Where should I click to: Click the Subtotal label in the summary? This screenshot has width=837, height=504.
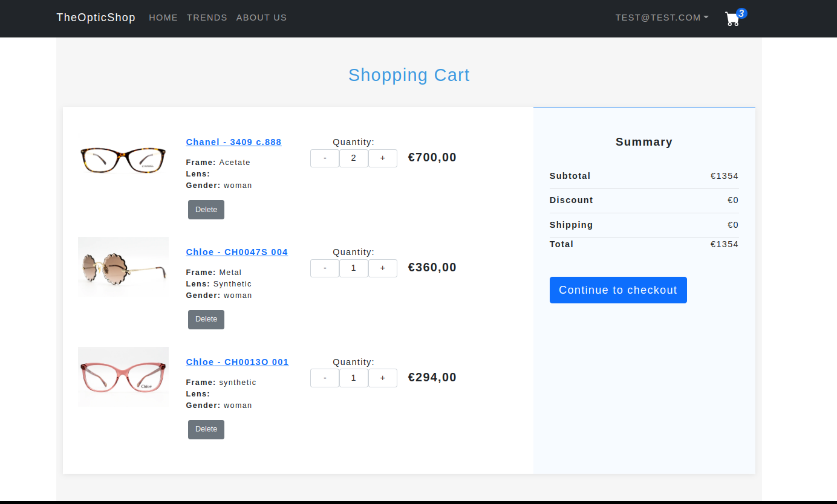pos(570,176)
